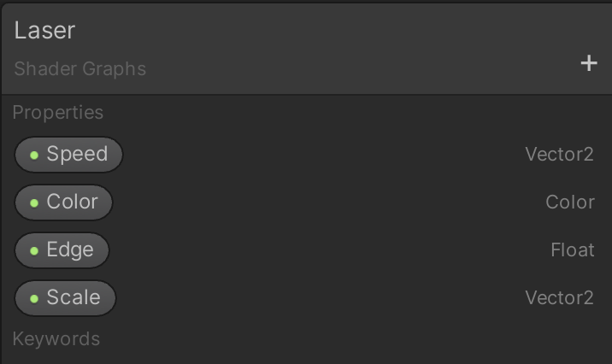Select the Speed property pill
Viewport: 612px width, 364px height.
pyautogui.click(x=68, y=155)
